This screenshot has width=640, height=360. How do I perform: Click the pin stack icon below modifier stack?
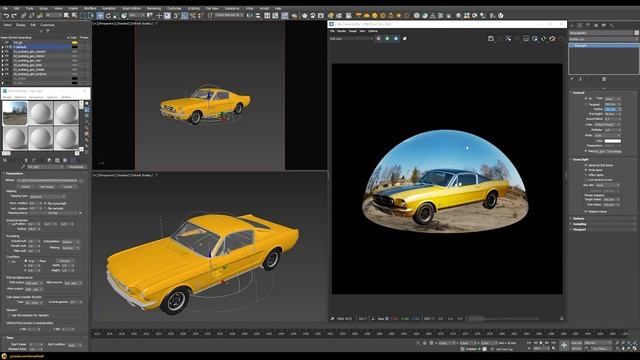pyautogui.click(x=572, y=79)
